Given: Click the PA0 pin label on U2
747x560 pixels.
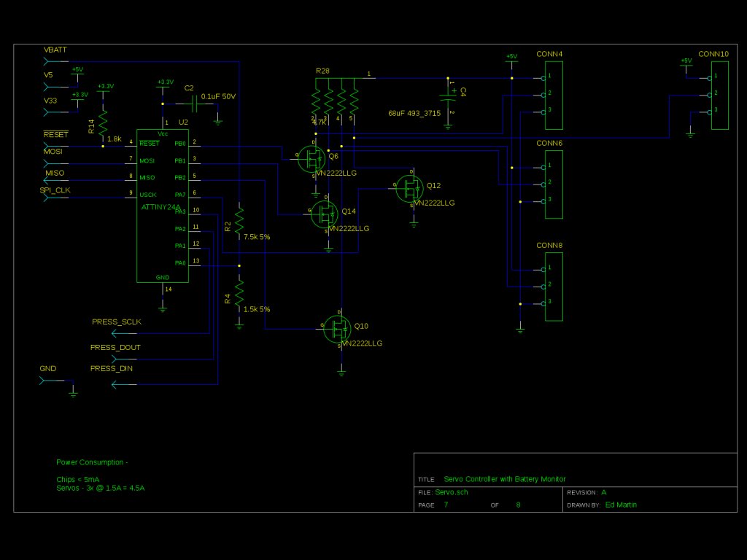Looking at the screenshot, I should (180, 262).
